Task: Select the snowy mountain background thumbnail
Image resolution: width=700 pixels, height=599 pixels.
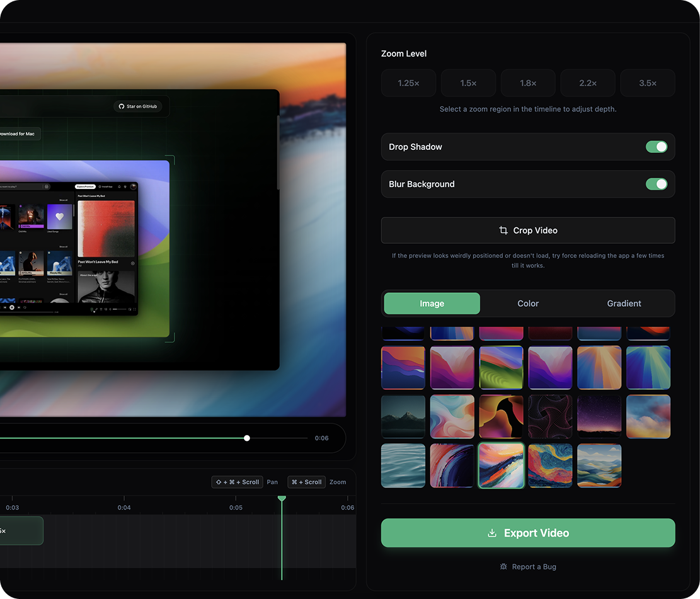Action: tap(403, 416)
